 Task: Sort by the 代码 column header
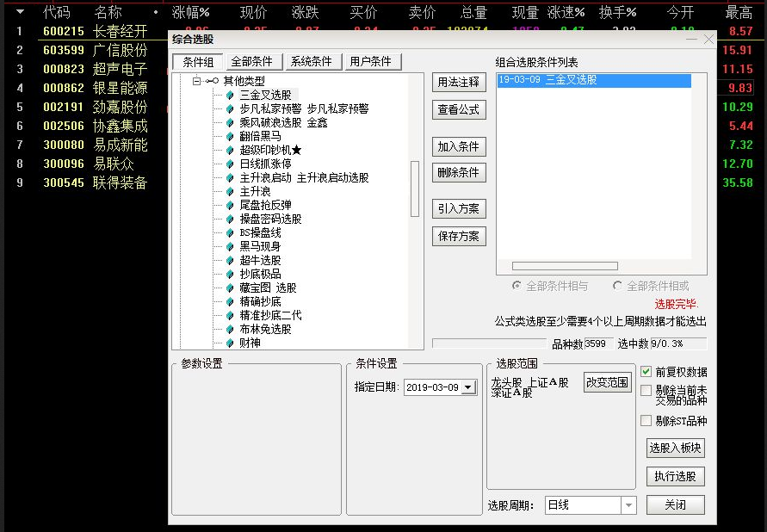(56, 12)
